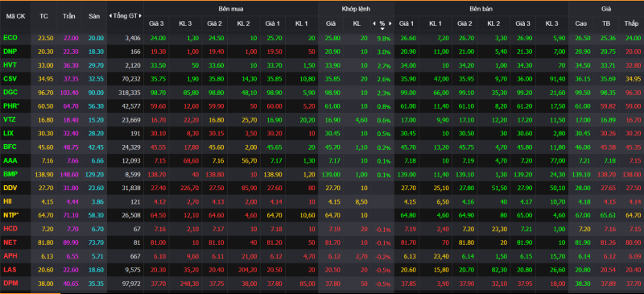644x294 pixels.
Task: Sort by the TC column header
Action: pos(43,16)
